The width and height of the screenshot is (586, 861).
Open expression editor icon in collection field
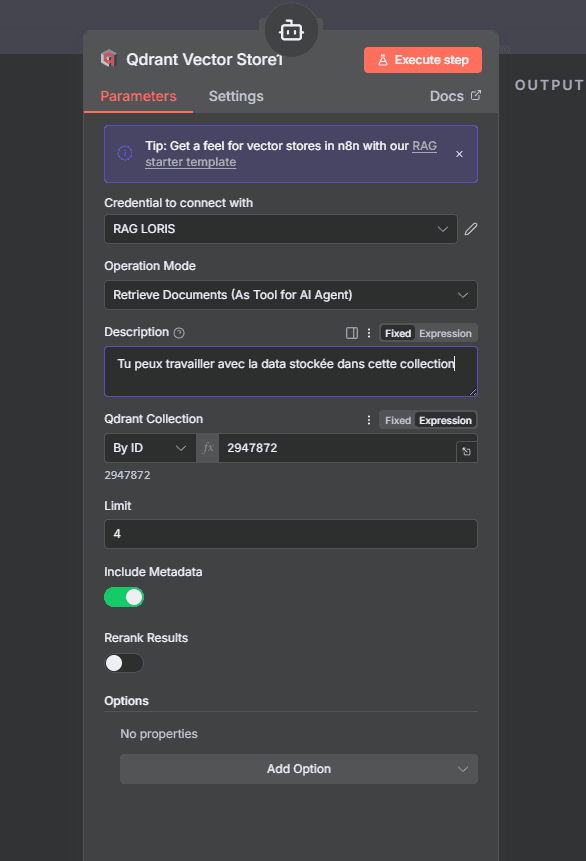[466, 451]
